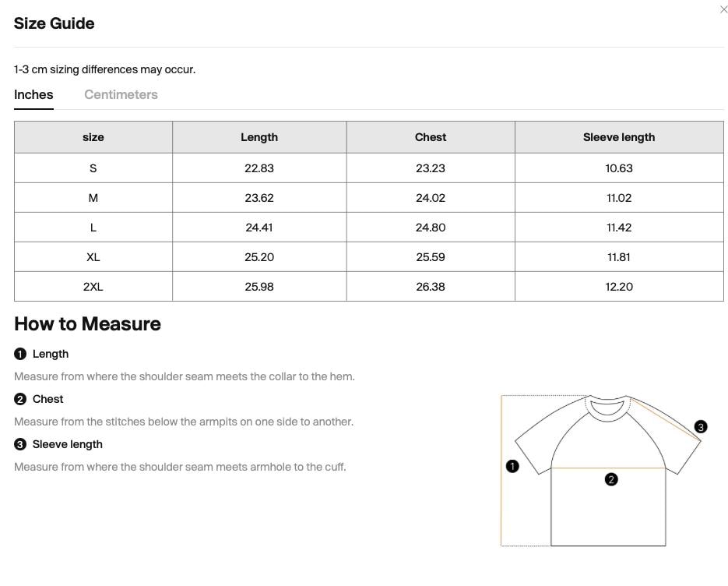
Task: Click marker 3 on the t-shirt sleeve
Action: point(701,426)
